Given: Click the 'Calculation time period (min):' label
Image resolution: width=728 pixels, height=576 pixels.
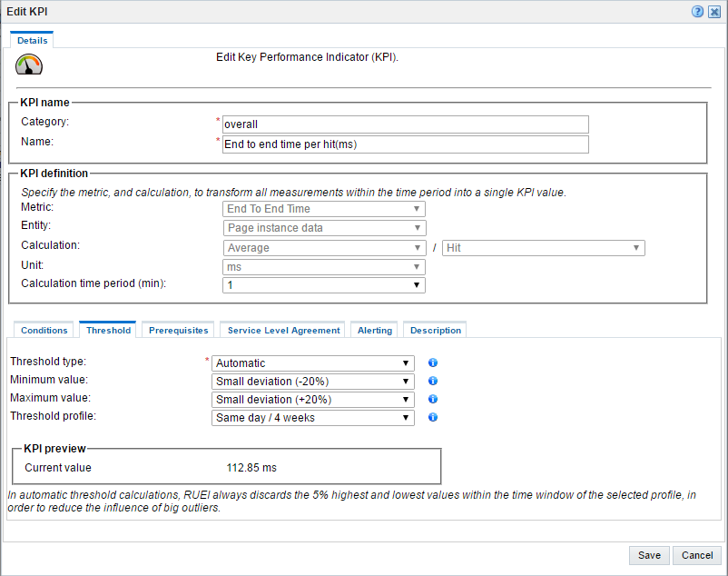Looking at the screenshot, I should [93, 283].
